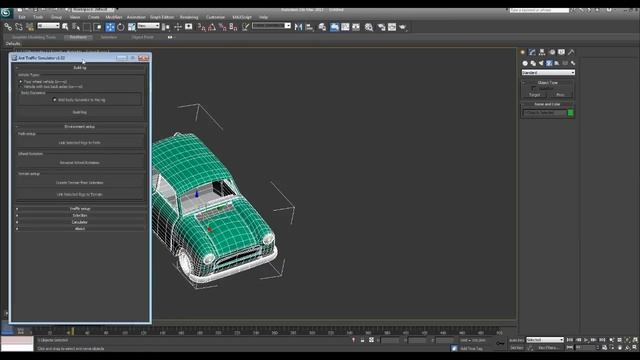Click the Render Production teapot icon
Image resolution: width=640 pixels, height=360 pixels.
coord(403,27)
